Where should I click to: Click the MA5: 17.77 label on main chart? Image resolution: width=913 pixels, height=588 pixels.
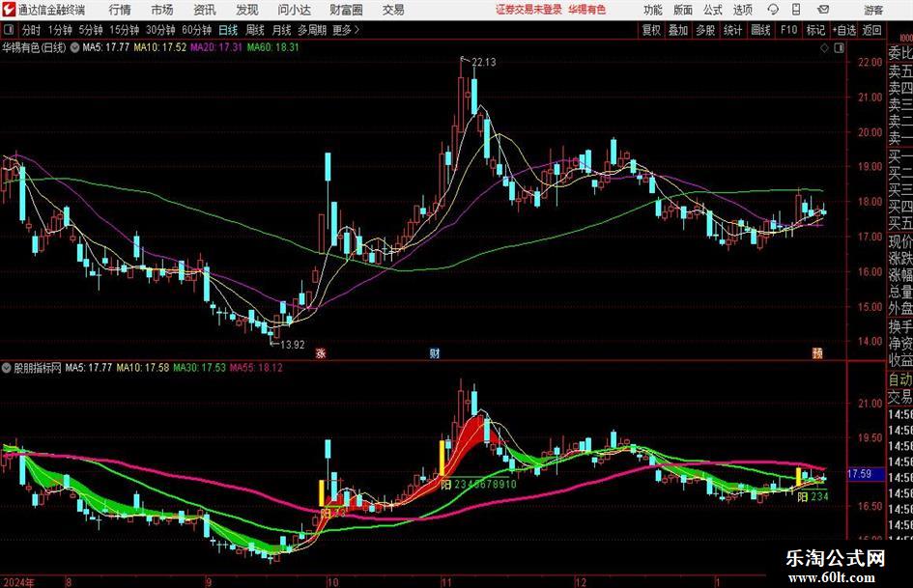(x=105, y=47)
